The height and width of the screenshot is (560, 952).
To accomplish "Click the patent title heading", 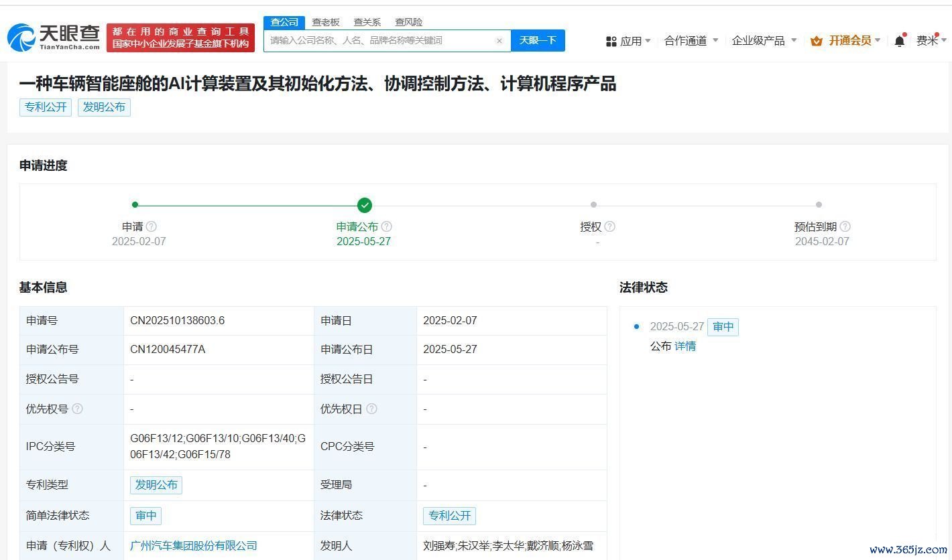I will pyautogui.click(x=318, y=84).
